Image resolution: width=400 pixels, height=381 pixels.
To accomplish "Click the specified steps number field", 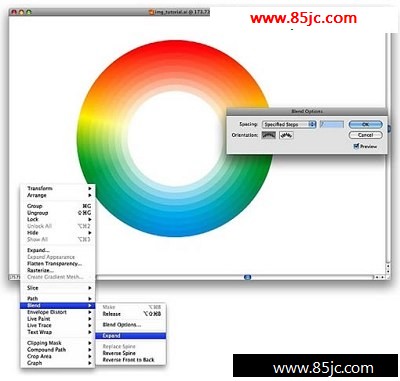I will click(332, 124).
